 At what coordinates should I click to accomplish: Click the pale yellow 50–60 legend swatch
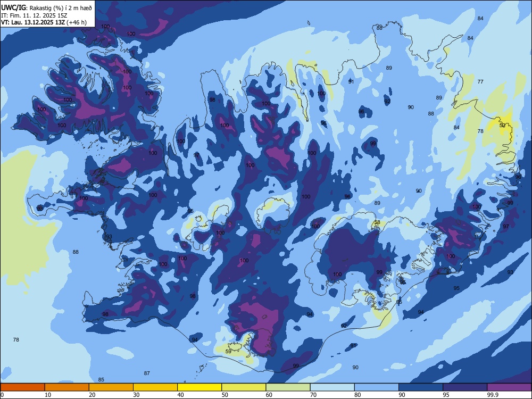click(x=244, y=387)
